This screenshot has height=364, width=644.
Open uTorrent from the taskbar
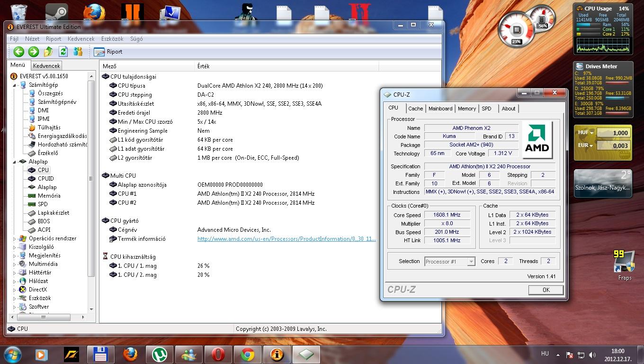click(x=160, y=354)
